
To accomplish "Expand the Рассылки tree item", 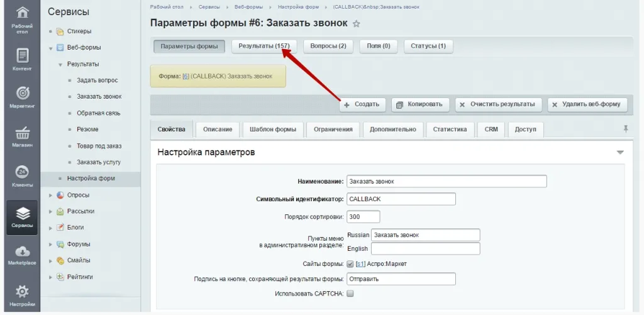I will click(x=51, y=211).
